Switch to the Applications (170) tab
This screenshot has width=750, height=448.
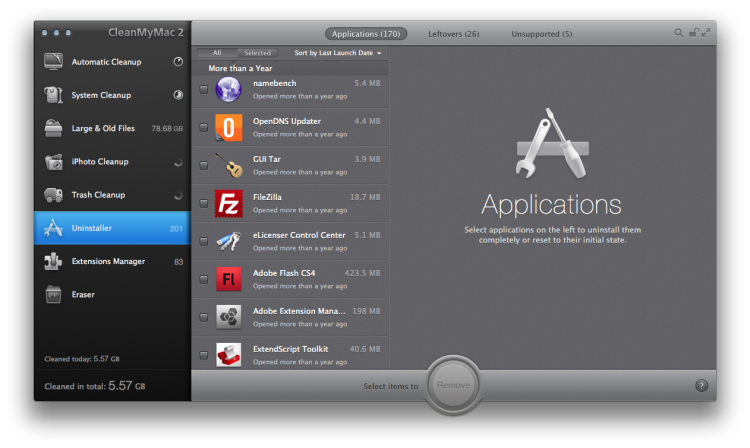(366, 33)
